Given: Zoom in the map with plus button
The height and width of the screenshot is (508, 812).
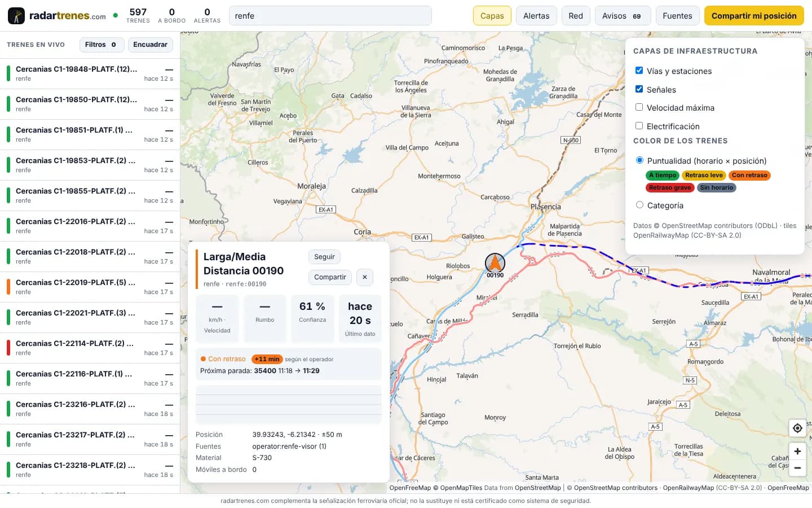Looking at the screenshot, I should tap(797, 451).
